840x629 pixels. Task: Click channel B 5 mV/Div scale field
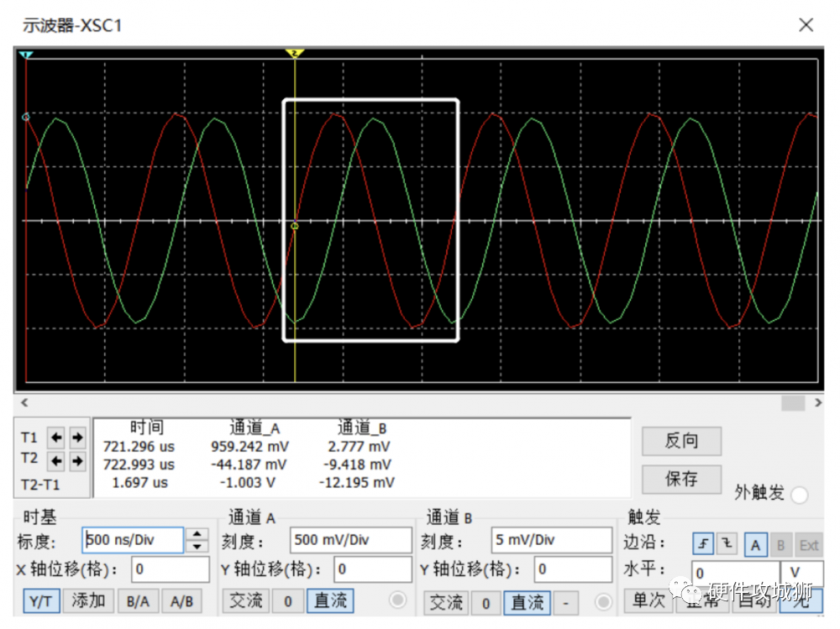(552, 540)
